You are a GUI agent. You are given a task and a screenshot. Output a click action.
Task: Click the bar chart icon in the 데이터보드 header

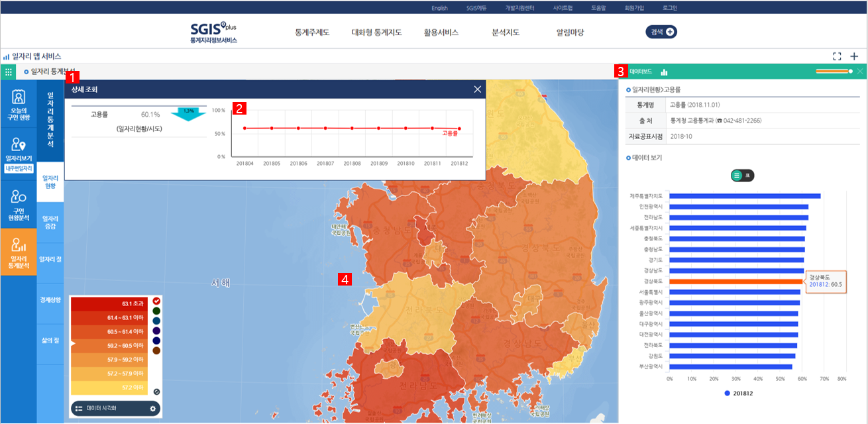664,71
